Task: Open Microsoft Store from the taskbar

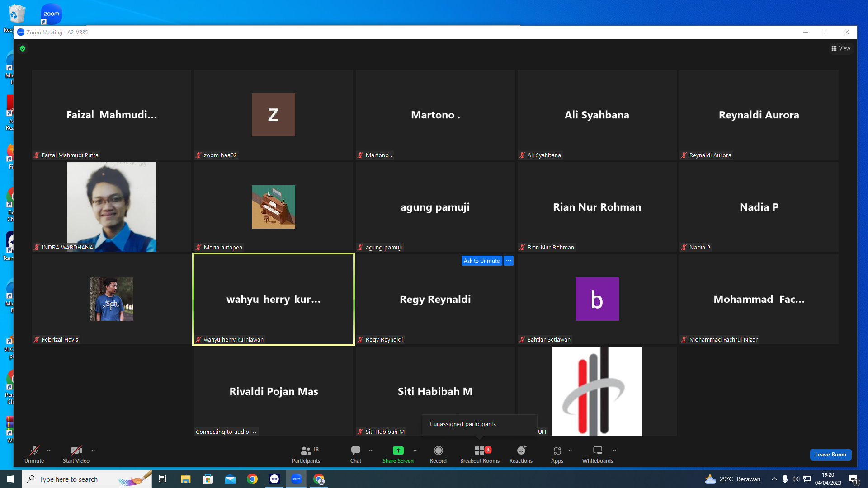Action: 208,479
